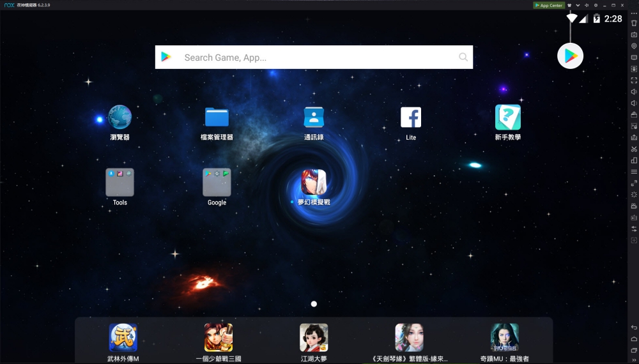Click the scissors screenshot sidebar icon

[x=634, y=149]
